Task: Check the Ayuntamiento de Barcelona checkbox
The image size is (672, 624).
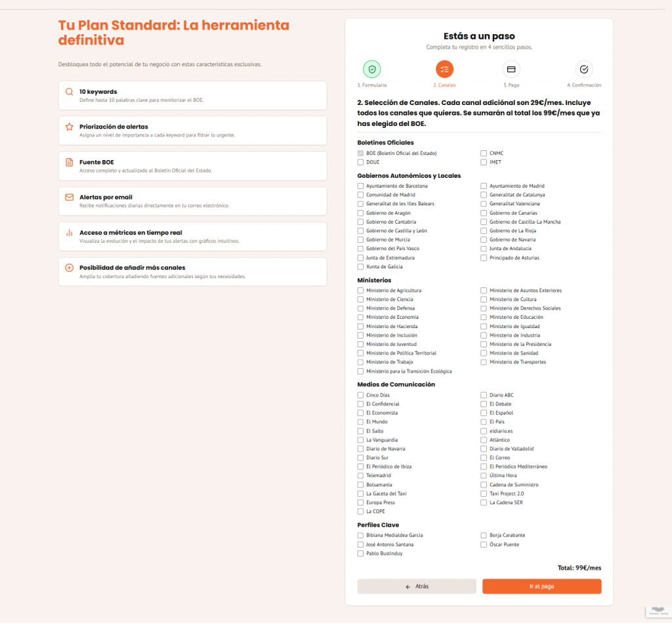Action: pos(360,186)
